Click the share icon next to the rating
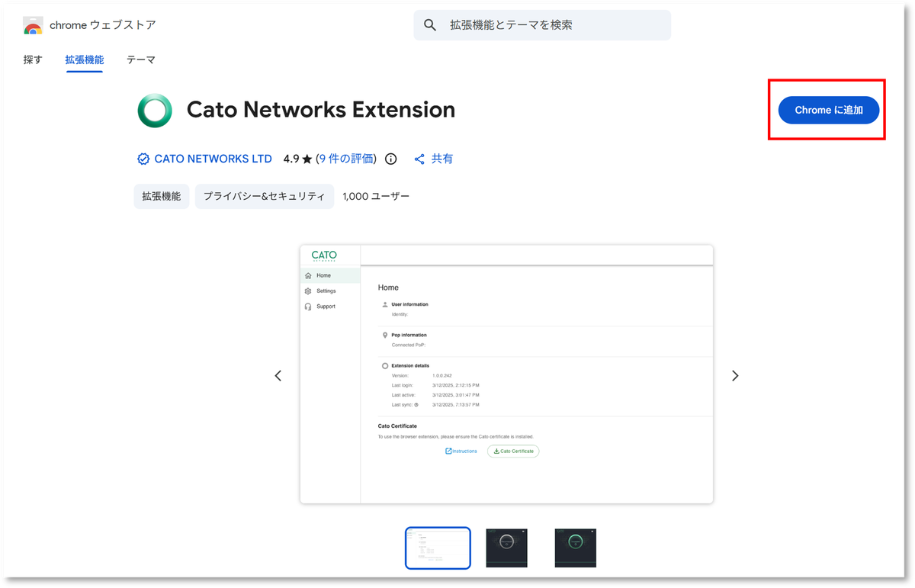 click(419, 159)
